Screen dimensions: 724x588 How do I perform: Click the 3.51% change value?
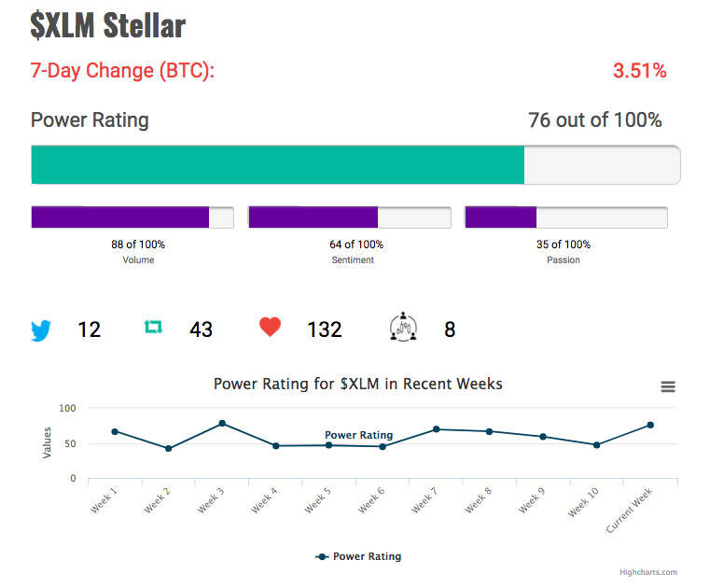click(639, 71)
